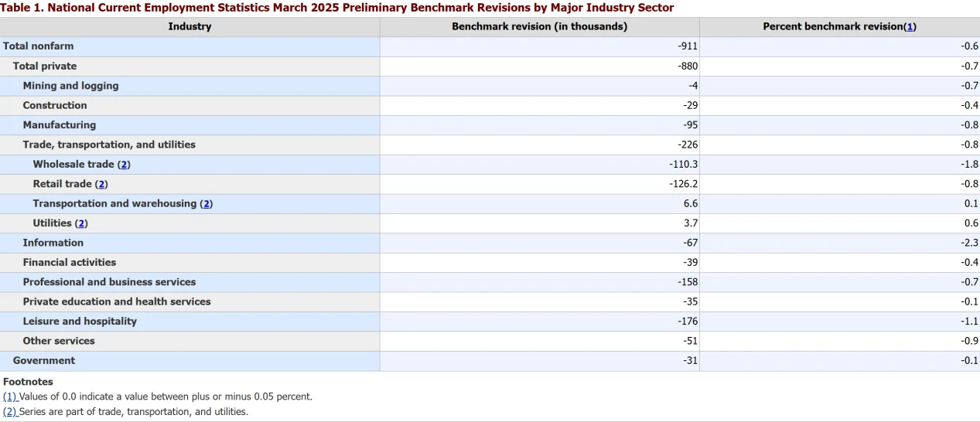Viewport: 980px width, 422px height.
Task: Click the 'Professional and business services' row label
Action: tap(109, 282)
